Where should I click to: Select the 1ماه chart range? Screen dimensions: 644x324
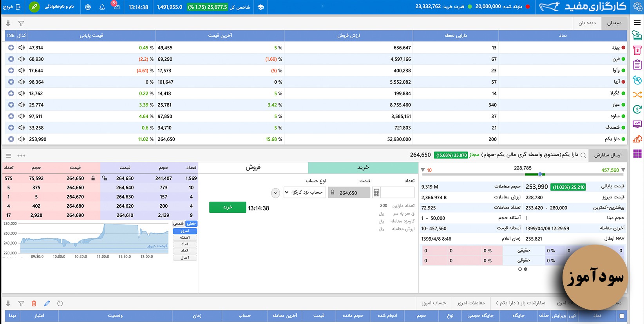coord(185,244)
